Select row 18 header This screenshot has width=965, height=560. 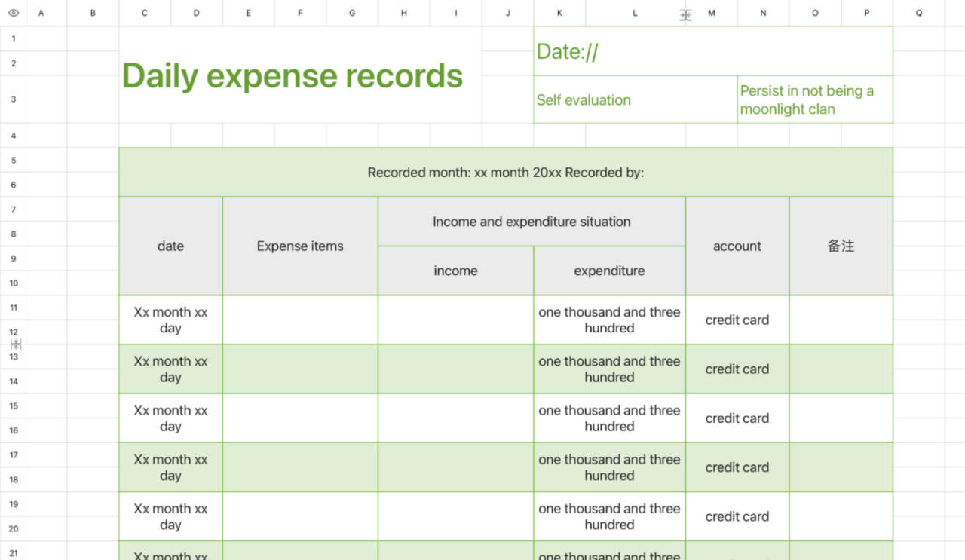14,479
